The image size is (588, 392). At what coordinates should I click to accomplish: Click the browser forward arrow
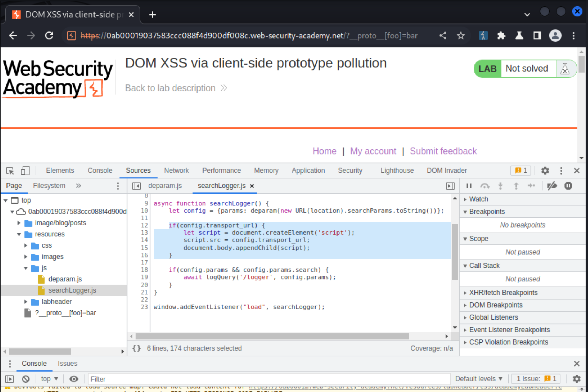(x=31, y=36)
